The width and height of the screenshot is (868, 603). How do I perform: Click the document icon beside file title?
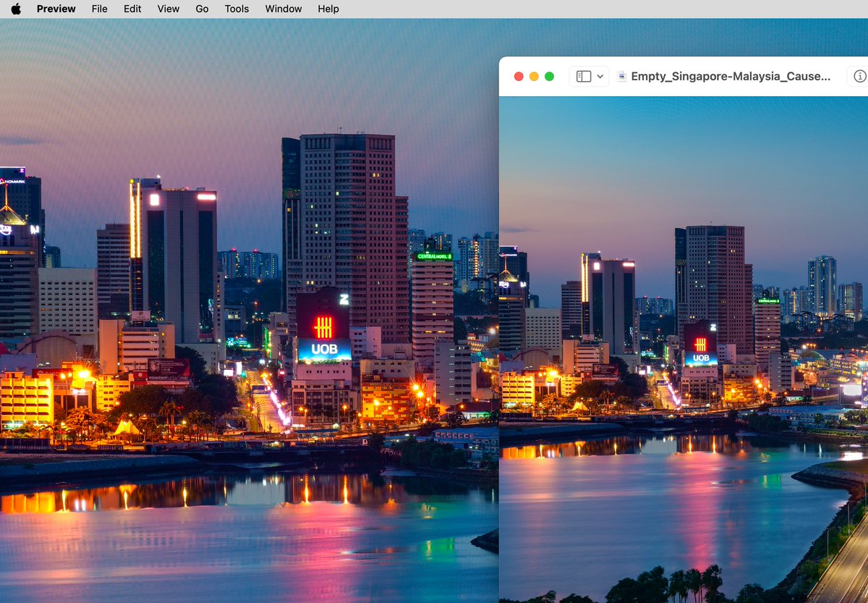point(621,76)
